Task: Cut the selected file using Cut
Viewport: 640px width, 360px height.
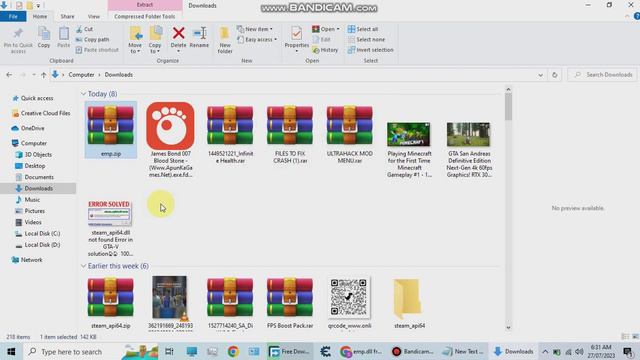Action: click(x=84, y=29)
